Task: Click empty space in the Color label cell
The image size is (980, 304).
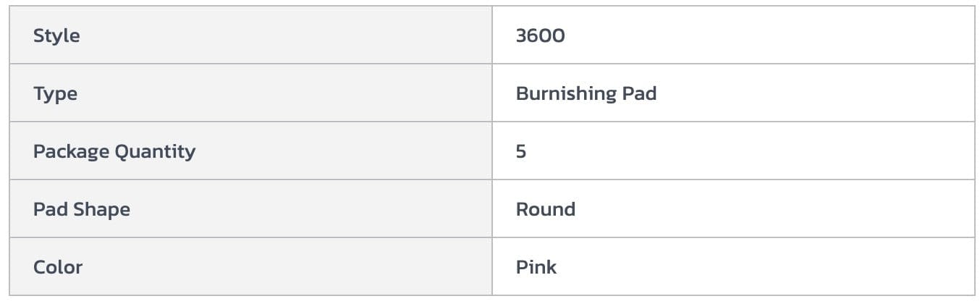Action: coord(290,267)
